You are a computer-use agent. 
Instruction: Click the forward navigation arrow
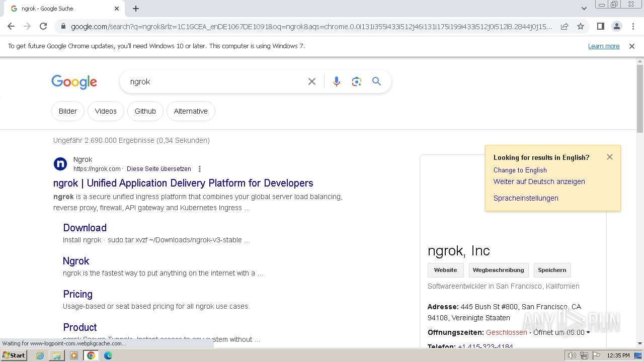point(27,26)
